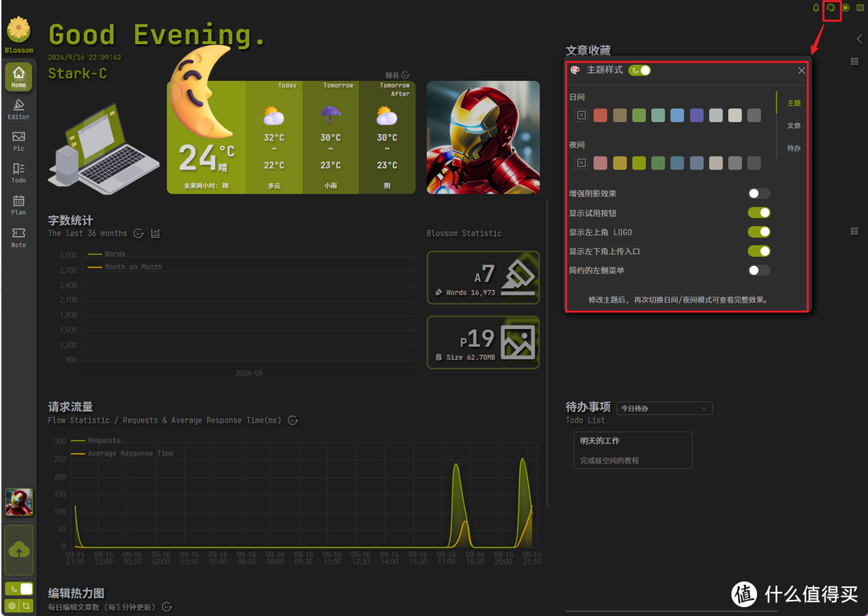The height and width of the screenshot is (616, 868).
Task: Click grid icon beside 文章收藏 section
Action: [854, 61]
